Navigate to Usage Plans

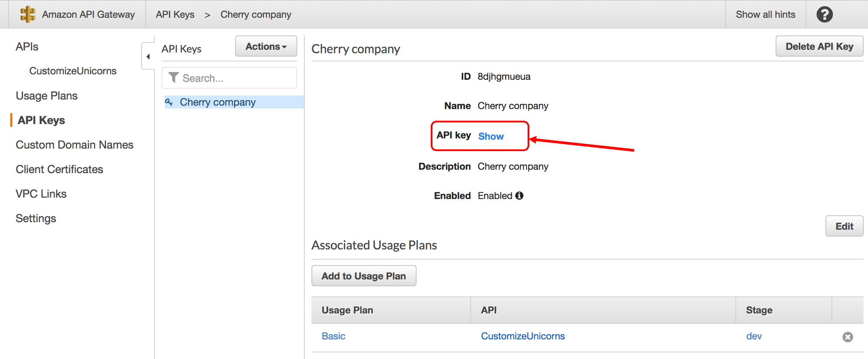(46, 96)
